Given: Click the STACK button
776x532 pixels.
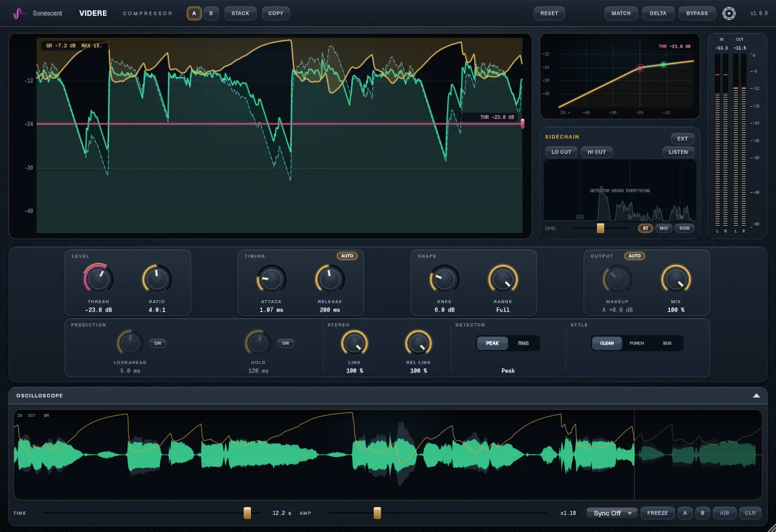Looking at the screenshot, I should (241, 13).
